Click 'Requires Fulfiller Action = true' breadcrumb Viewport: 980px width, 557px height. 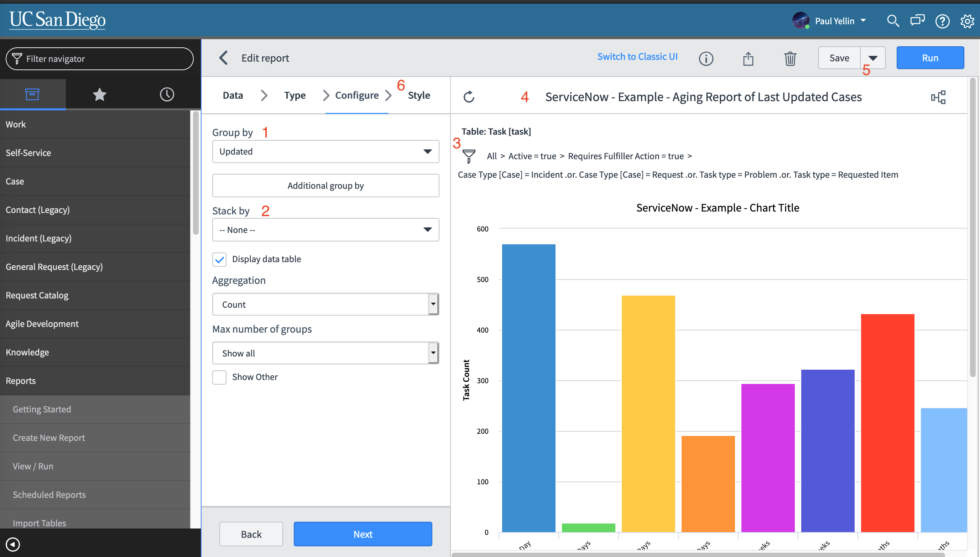click(626, 156)
